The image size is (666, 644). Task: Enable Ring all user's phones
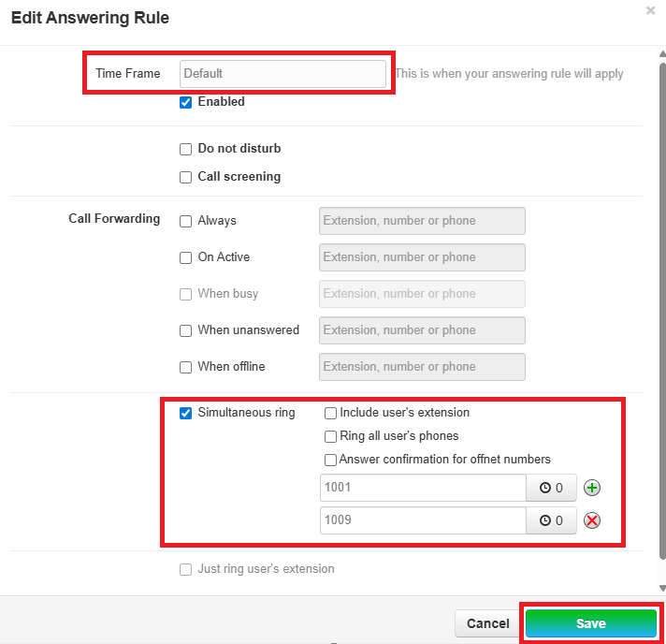pyautogui.click(x=330, y=436)
